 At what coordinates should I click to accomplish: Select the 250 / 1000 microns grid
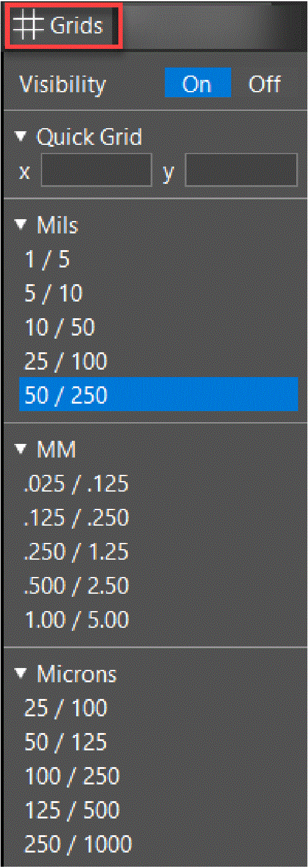[159, 843]
